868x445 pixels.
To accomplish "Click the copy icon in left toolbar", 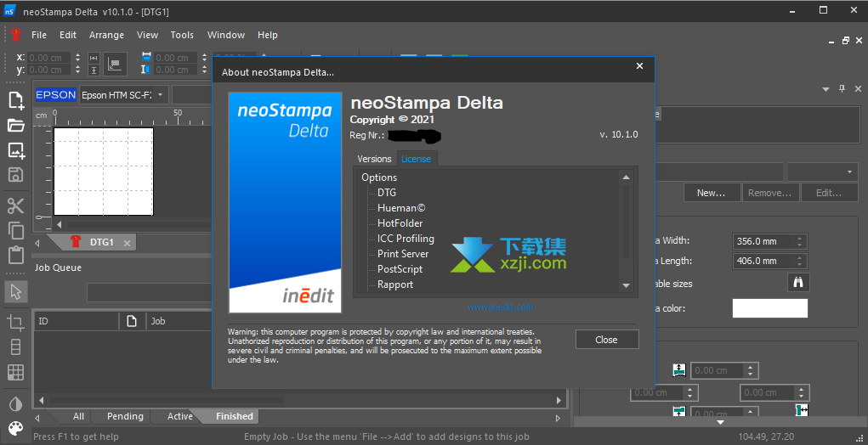I will coord(16,230).
